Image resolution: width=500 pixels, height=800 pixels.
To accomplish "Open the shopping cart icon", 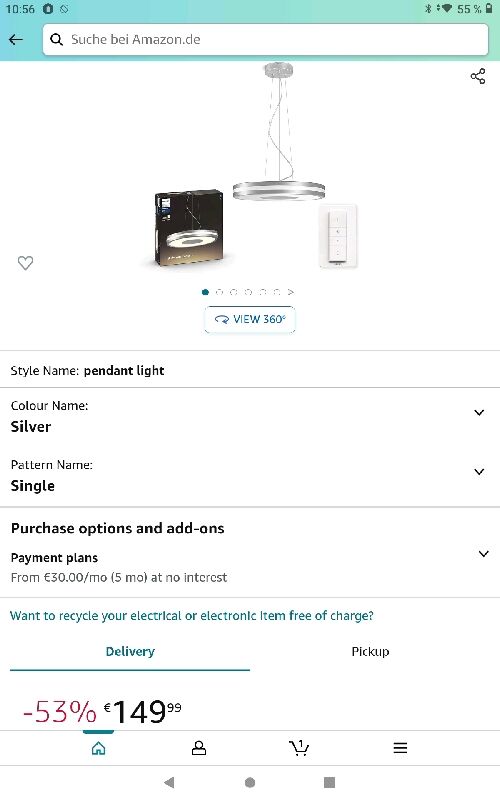I will click(x=299, y=748).
